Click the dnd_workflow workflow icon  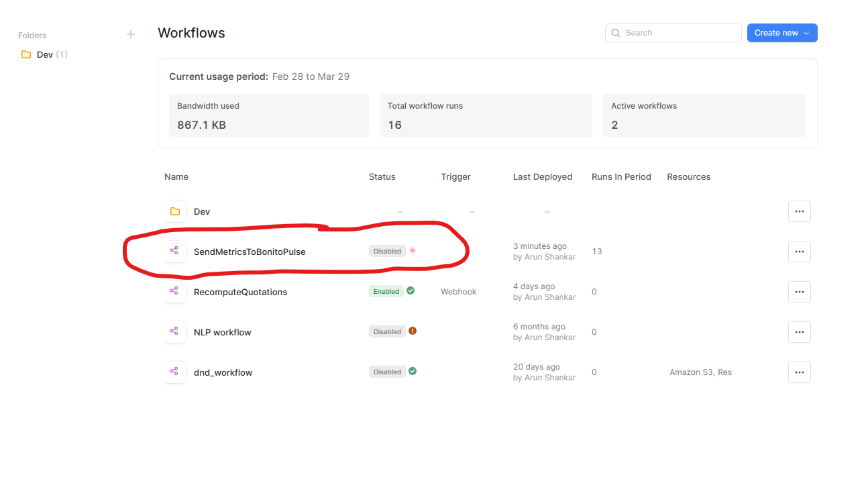(174, 372)
